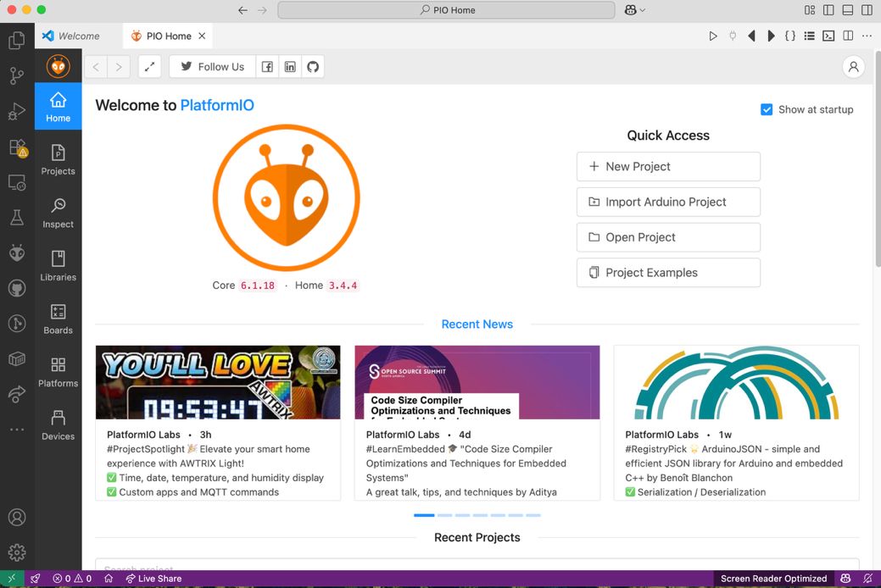Toggle bottom panel layout
881x588 pixels.
point(848,10)
